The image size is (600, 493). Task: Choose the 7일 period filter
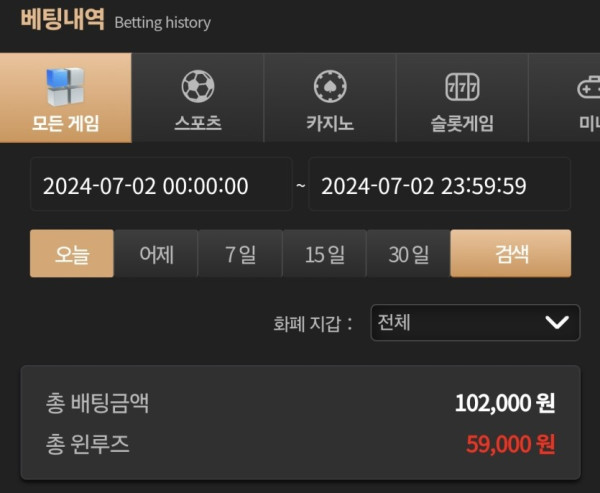click(x=240, y=253)
